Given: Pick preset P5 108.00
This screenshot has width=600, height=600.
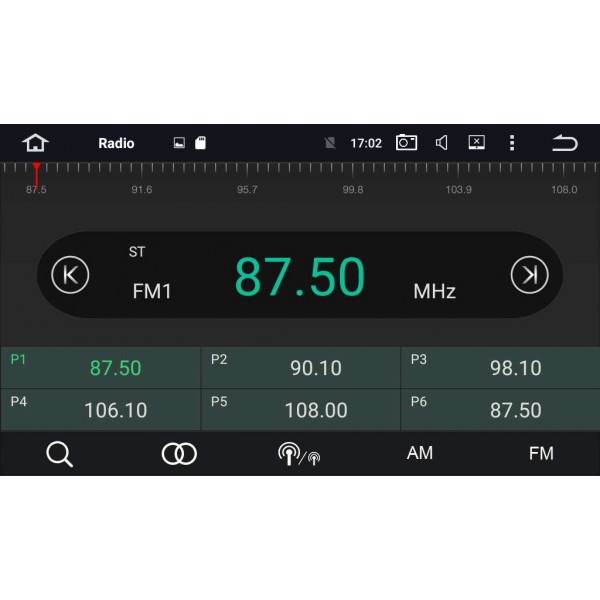Looking at the screenshot, I should tap(300, 410).
